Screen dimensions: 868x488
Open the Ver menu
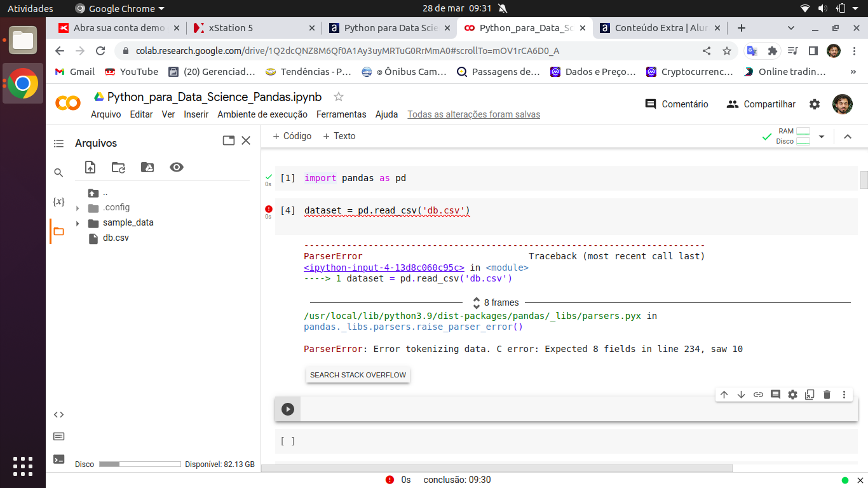point(168,114)
